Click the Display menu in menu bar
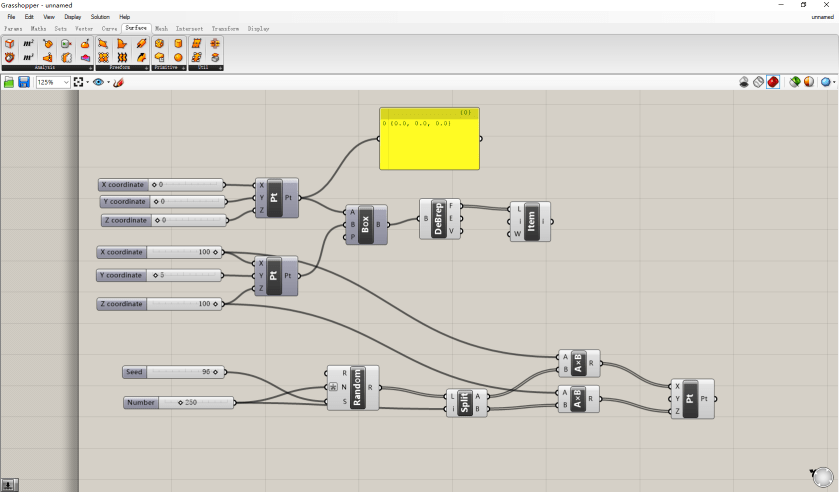The height and width of the screenshot is (492, 839). [73, 17]
